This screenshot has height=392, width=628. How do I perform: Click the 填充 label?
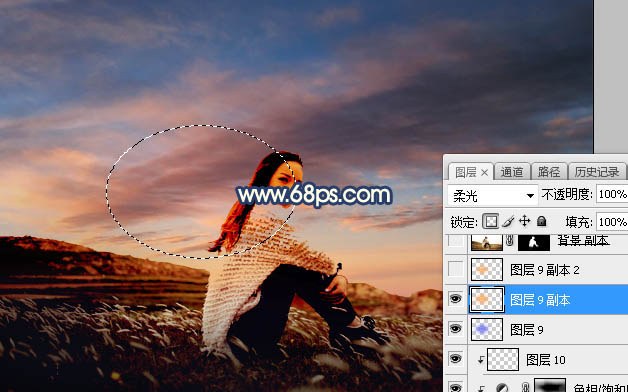coord(579,222)
